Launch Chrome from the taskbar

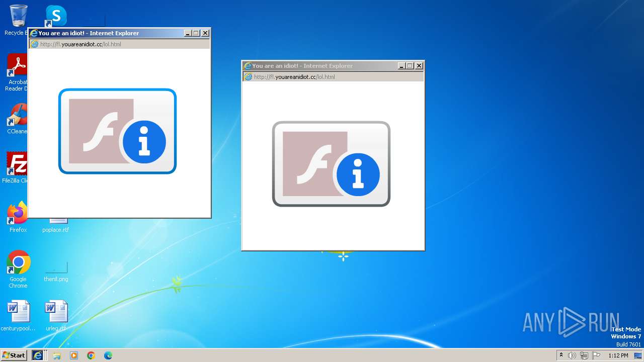point(91,355)
